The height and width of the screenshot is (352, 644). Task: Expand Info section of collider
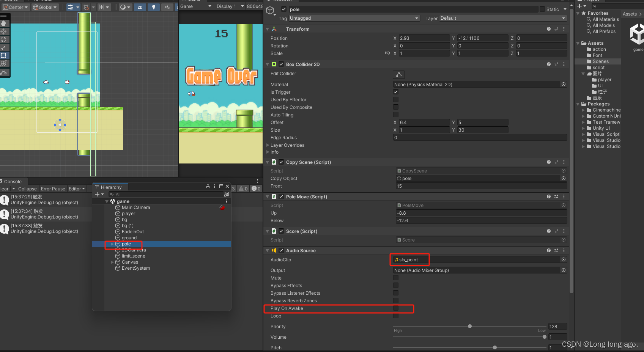(268, 152)
